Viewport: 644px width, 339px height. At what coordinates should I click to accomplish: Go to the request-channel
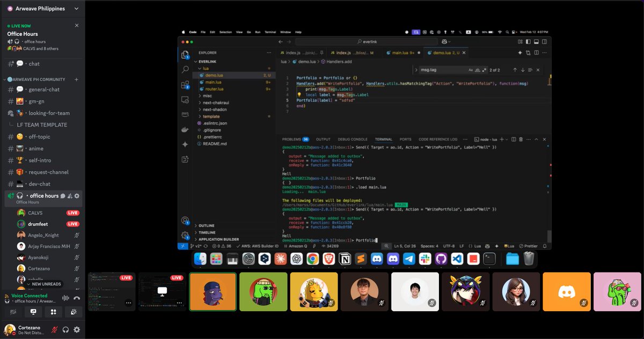point(43,172)
